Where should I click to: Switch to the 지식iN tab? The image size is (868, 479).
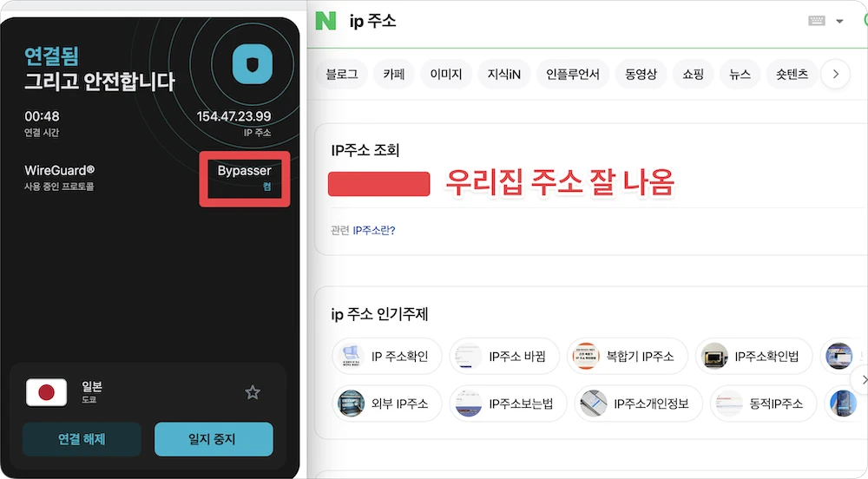(503, 74)
